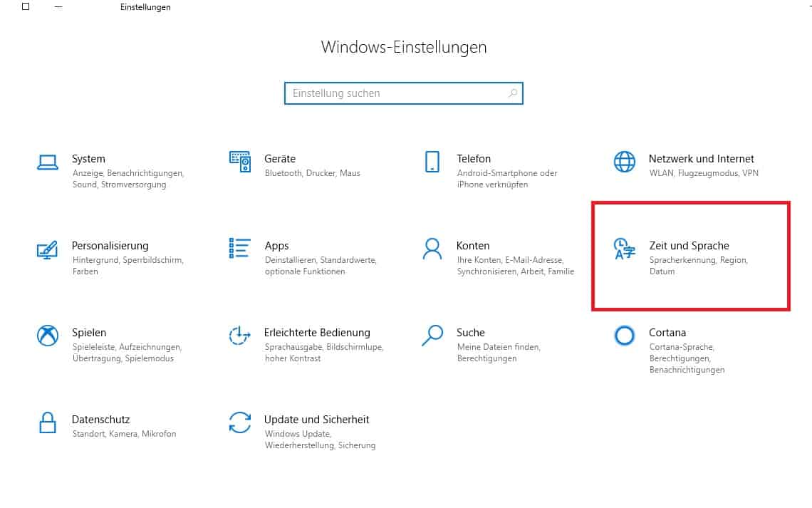Click the Personalisierung paintbrush icon
The width and height of the screenshot is (812, 508).
tap(47, 249)
